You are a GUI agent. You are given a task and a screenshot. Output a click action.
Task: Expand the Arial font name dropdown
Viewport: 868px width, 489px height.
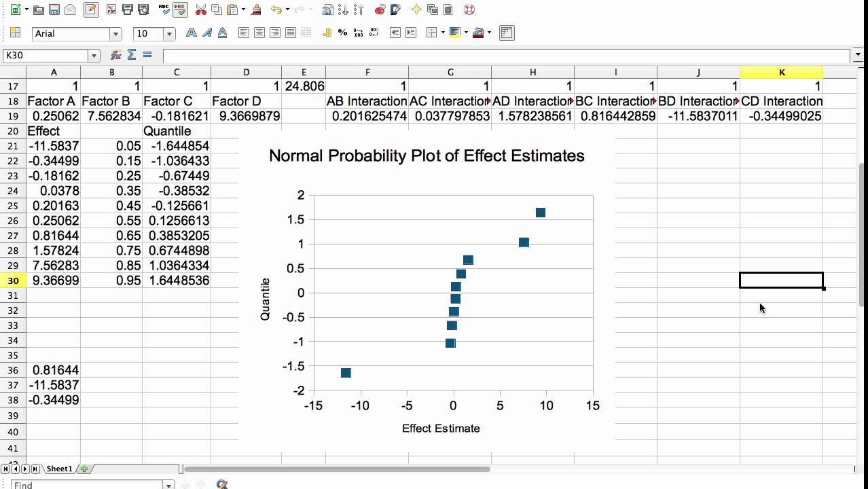pyautogui.click(x=115, y=34)
